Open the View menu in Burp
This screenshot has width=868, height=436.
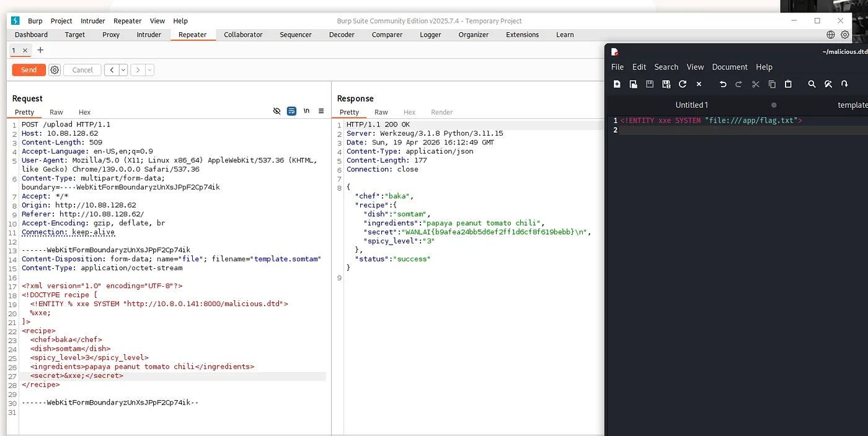[x=157, y=21]
